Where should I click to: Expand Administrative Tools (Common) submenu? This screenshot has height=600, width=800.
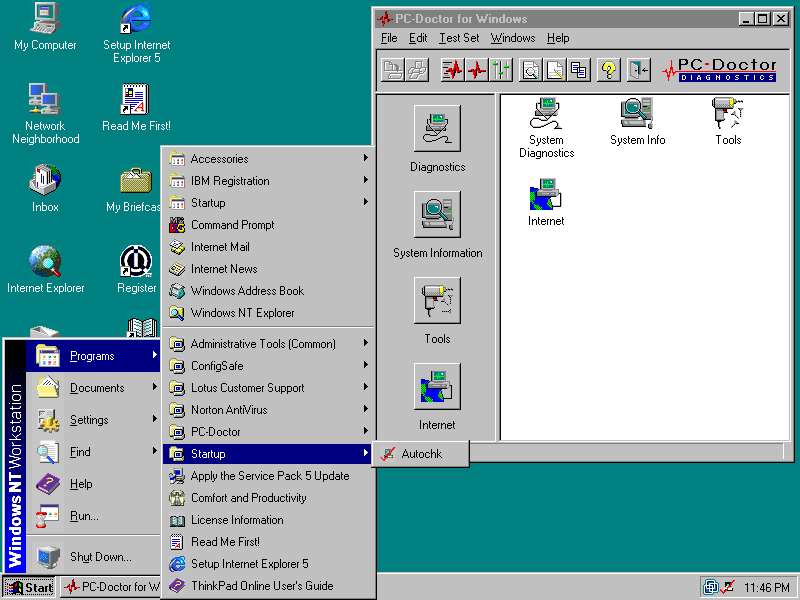(x=268, y=344)
